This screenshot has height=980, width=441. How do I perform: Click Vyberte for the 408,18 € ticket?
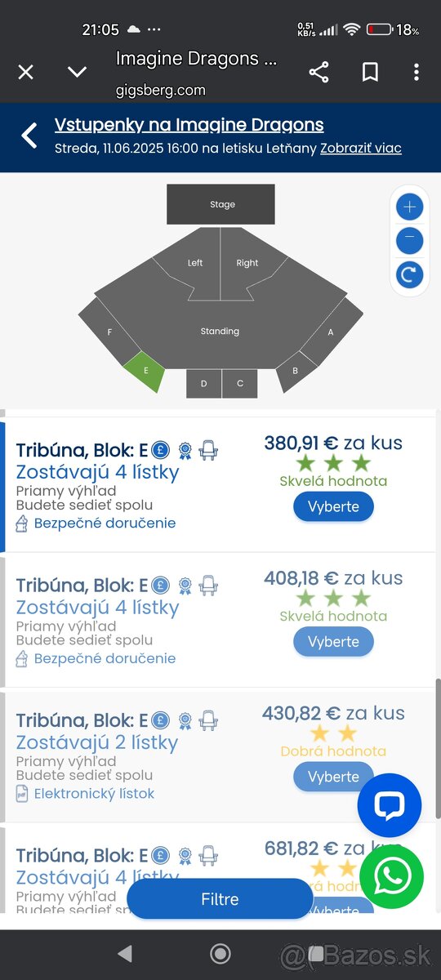pyautogui.click(x=333, y=642)
